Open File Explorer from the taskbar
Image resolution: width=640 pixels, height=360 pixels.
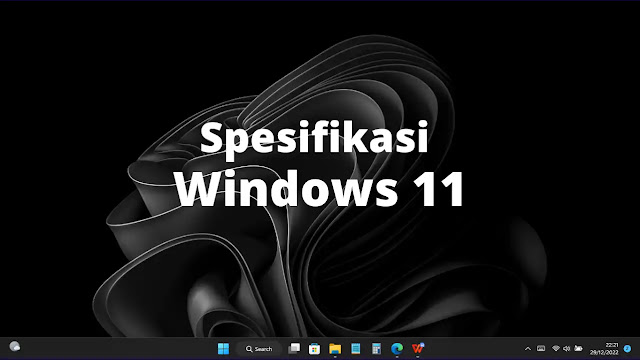tap(335, 349)
